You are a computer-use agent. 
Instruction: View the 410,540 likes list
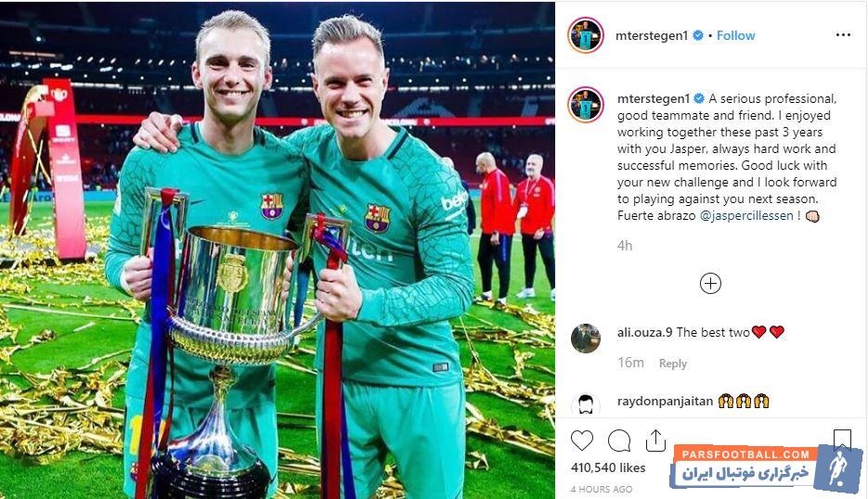click(608, 468)
